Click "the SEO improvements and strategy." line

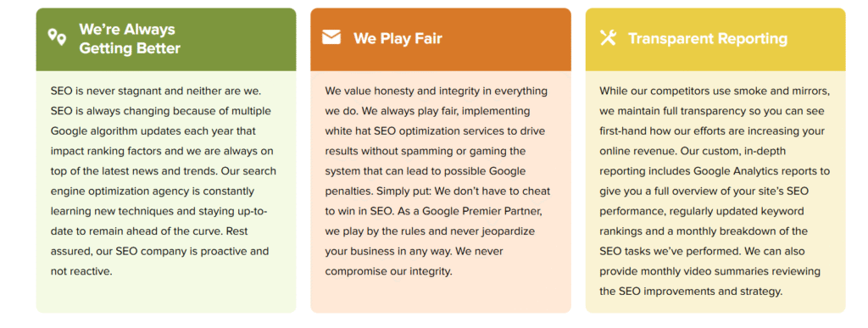(x=691, y=292)
